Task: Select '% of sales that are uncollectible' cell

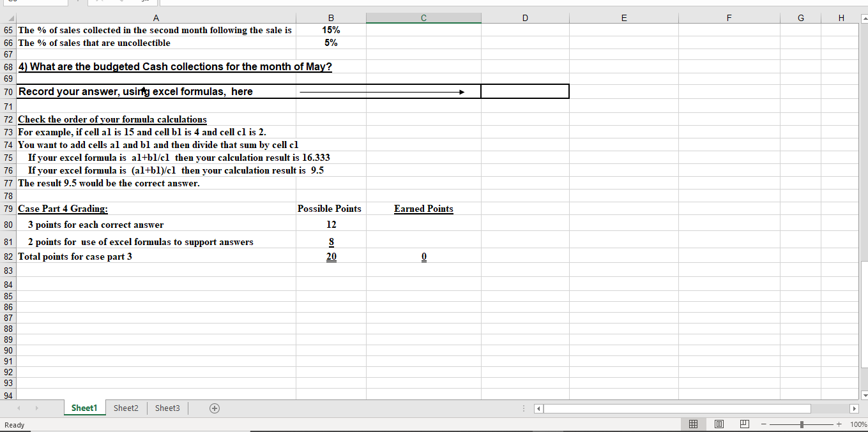Action: (x=156, y=43)
